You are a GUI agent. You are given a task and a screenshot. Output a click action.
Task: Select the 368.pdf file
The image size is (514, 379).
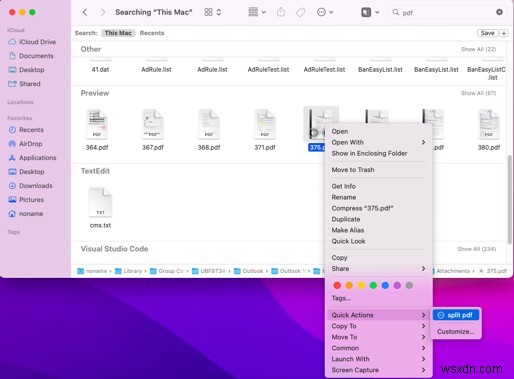pos(209,130)
